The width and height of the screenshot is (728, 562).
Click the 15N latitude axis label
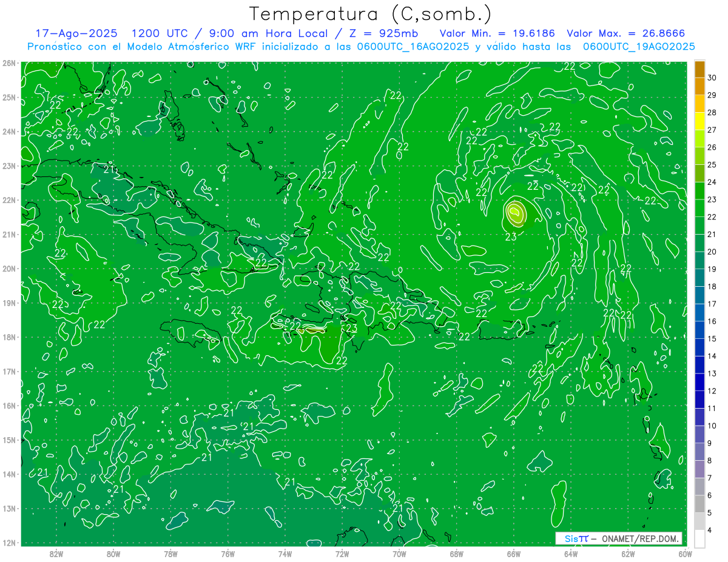(x=8, y=440)
